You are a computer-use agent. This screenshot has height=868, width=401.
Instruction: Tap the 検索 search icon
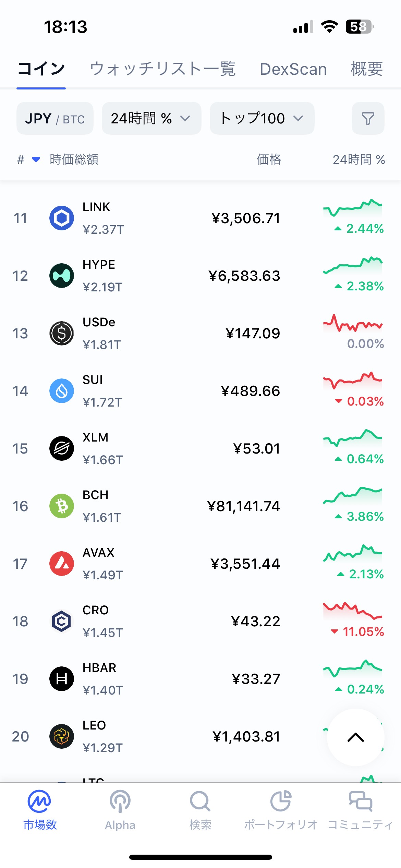[x=200, y=801]
